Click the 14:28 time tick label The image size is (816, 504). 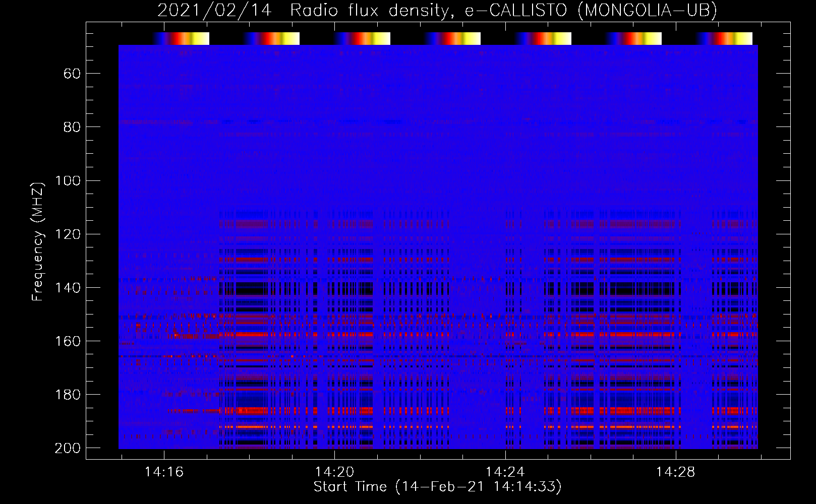point(675,472)
